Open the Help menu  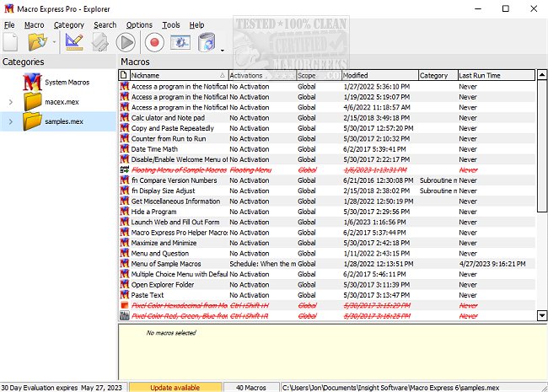(196, 25)
